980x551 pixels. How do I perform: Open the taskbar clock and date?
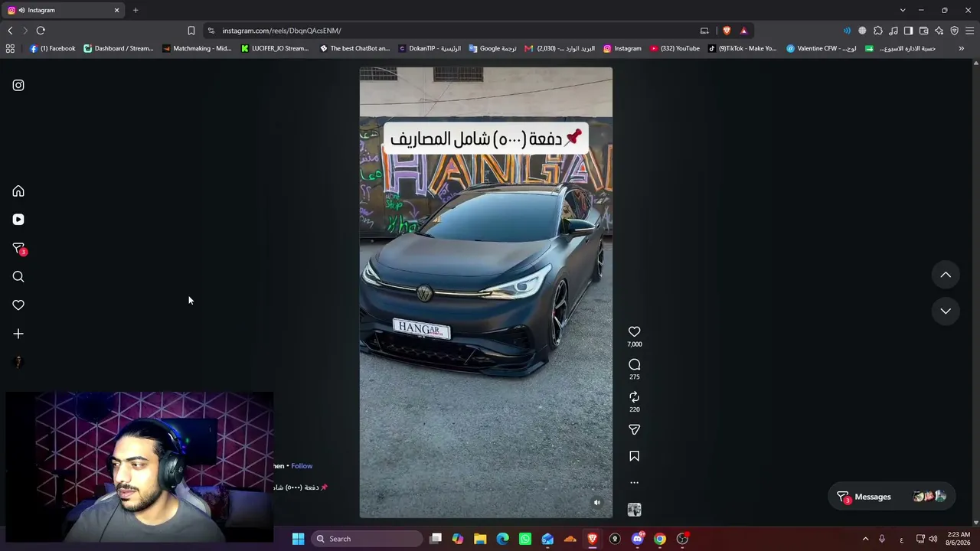point(959,539)
